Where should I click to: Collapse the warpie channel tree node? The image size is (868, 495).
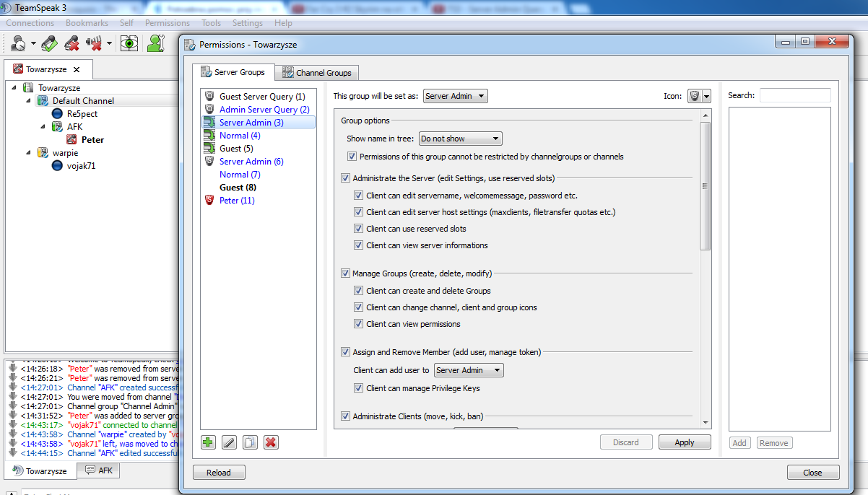(x=28, y=153)
